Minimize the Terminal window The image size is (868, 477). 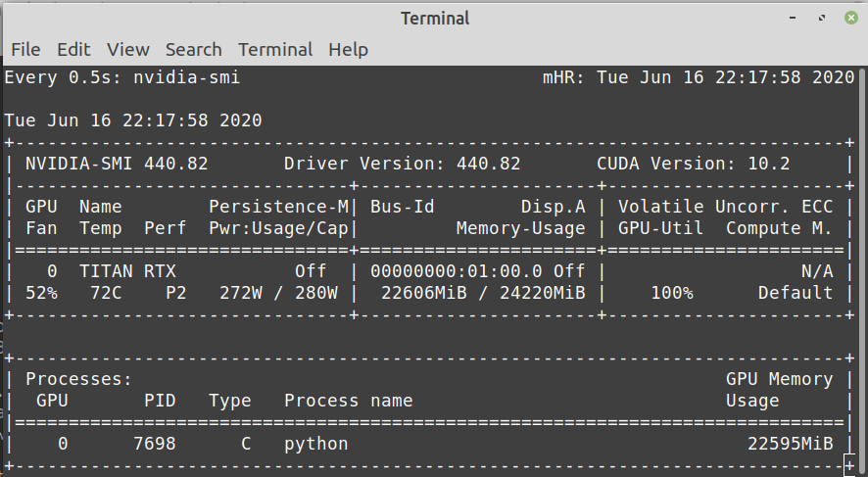coord(793,18)
